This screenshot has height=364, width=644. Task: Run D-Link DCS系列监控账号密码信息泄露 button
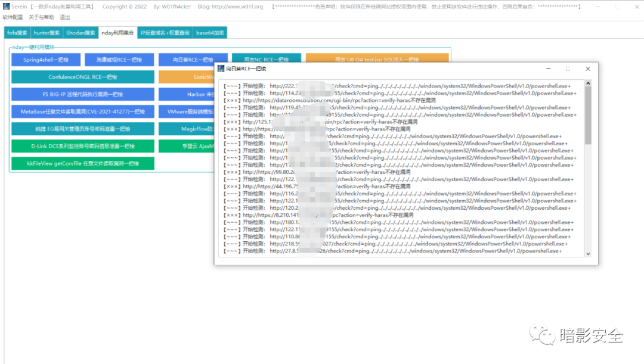(83, 146)
